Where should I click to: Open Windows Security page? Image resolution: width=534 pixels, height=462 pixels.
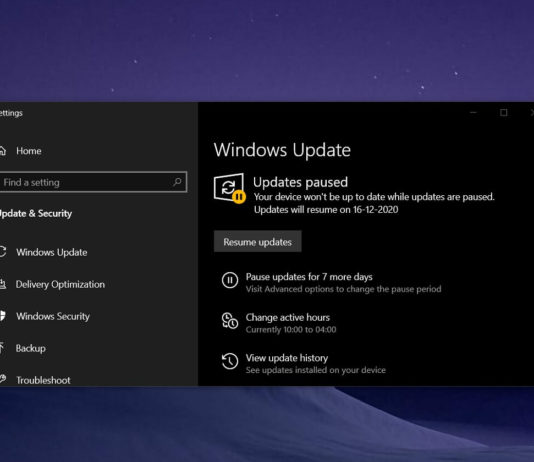[x=53, y=316]
